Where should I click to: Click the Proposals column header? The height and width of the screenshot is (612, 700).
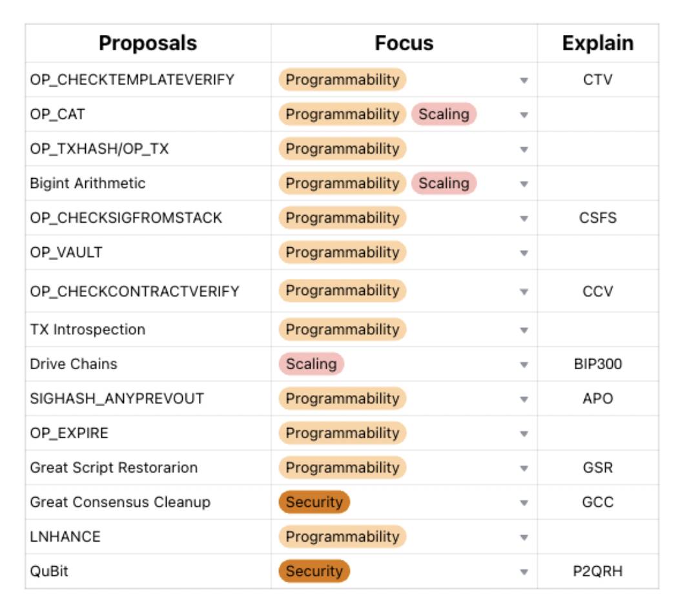tap(148, 43)
